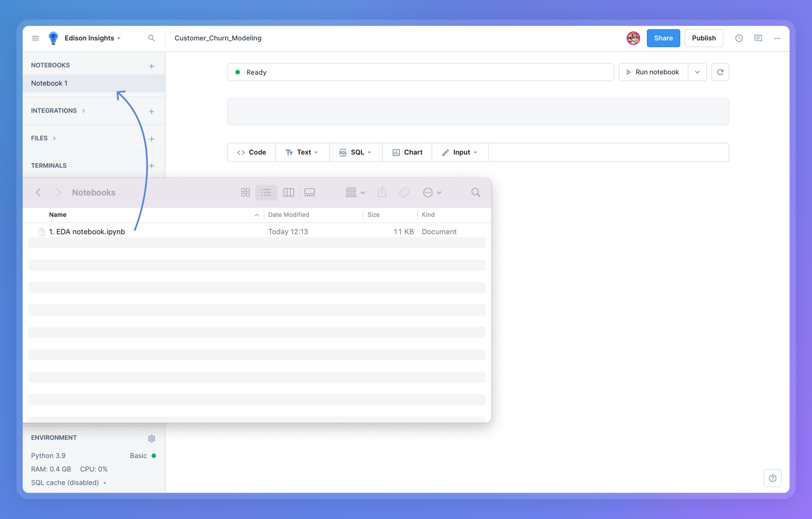Click the help question mark icon

[x=772, y=478]
